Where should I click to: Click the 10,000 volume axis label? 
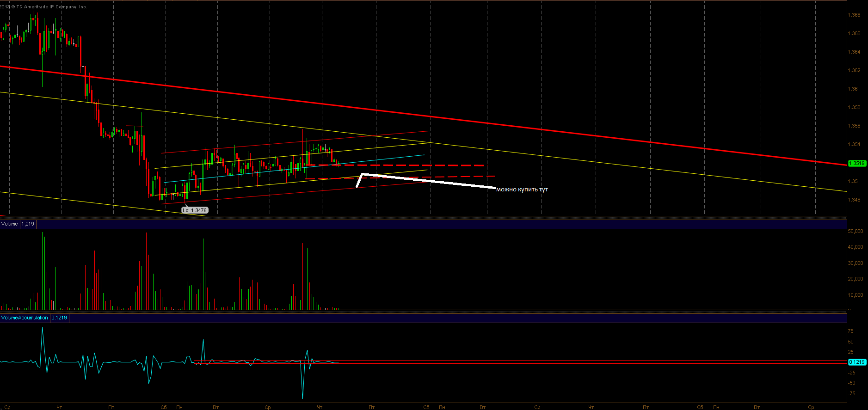click(856, 295)
